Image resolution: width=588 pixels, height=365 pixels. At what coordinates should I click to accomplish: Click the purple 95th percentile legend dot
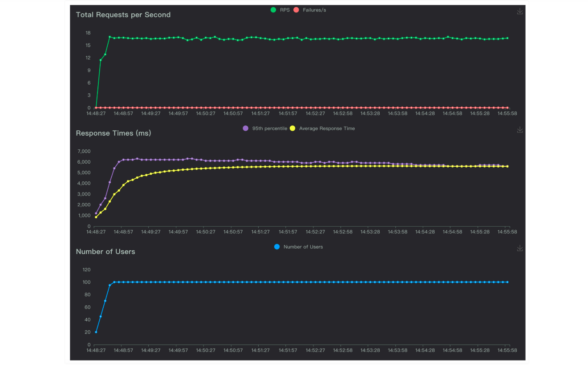[x=245, y=128]
